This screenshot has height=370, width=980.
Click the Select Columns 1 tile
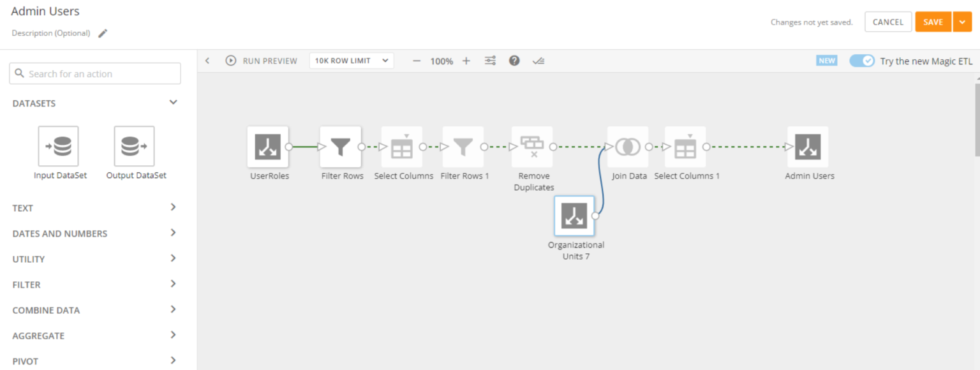coord(685,146)
